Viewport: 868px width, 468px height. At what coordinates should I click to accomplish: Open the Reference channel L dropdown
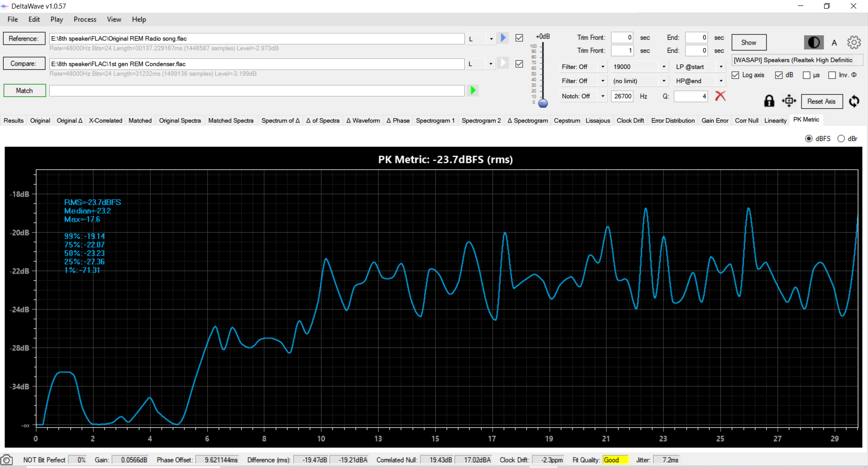482,39
